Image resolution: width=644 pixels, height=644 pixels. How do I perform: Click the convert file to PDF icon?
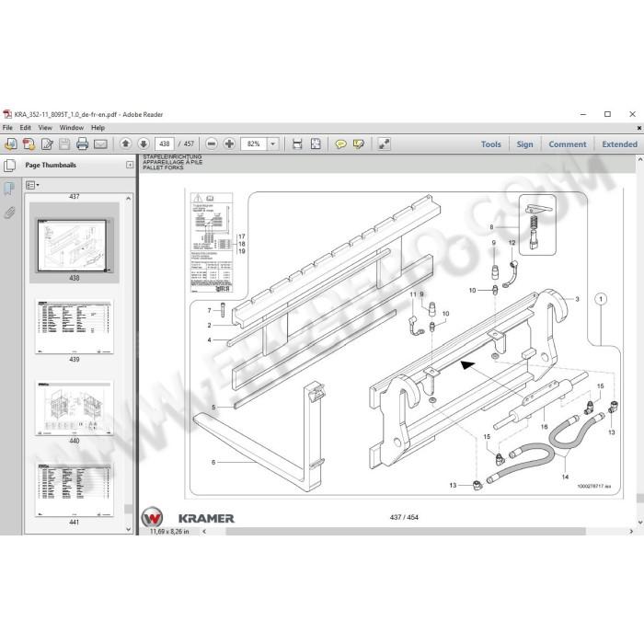(x=29, y=144)
